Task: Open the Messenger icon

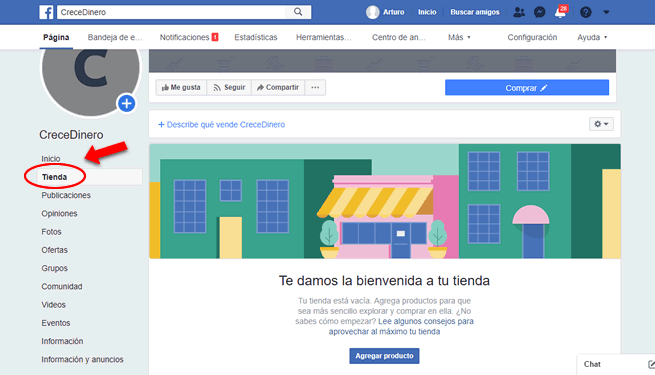Action: [540, 12]
